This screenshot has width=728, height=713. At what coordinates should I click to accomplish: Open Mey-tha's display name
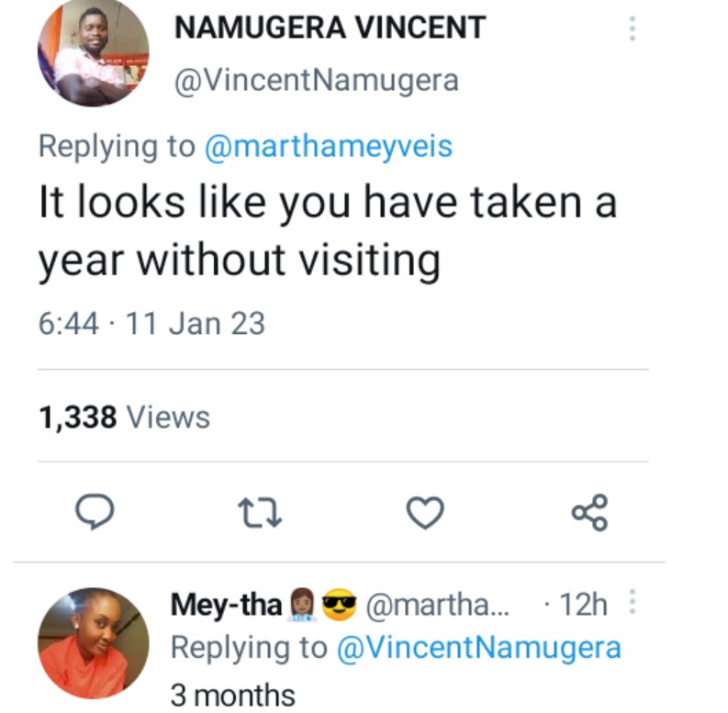pos(227,605)
